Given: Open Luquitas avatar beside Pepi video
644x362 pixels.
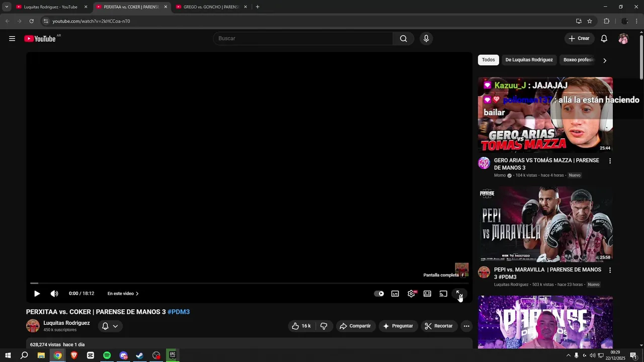Looking at the screenshot, I should click(484, 272).
